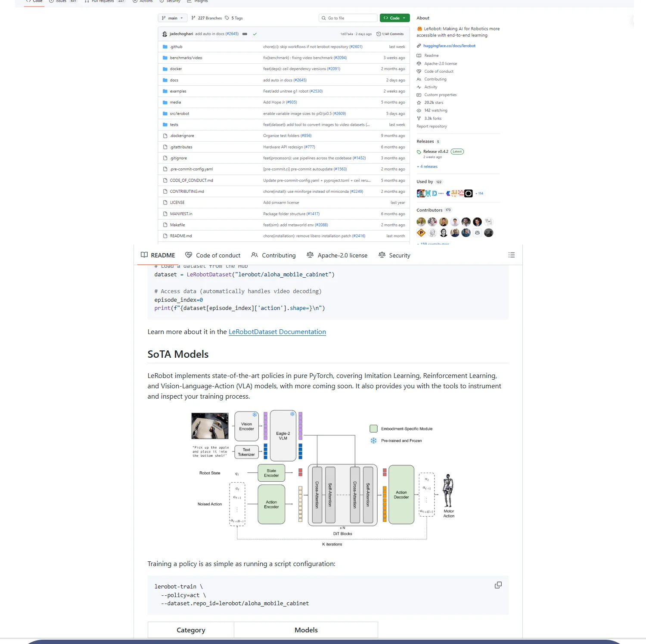Switch to the Contributing tab
The image size is (646, 644).
coord(273,255)
